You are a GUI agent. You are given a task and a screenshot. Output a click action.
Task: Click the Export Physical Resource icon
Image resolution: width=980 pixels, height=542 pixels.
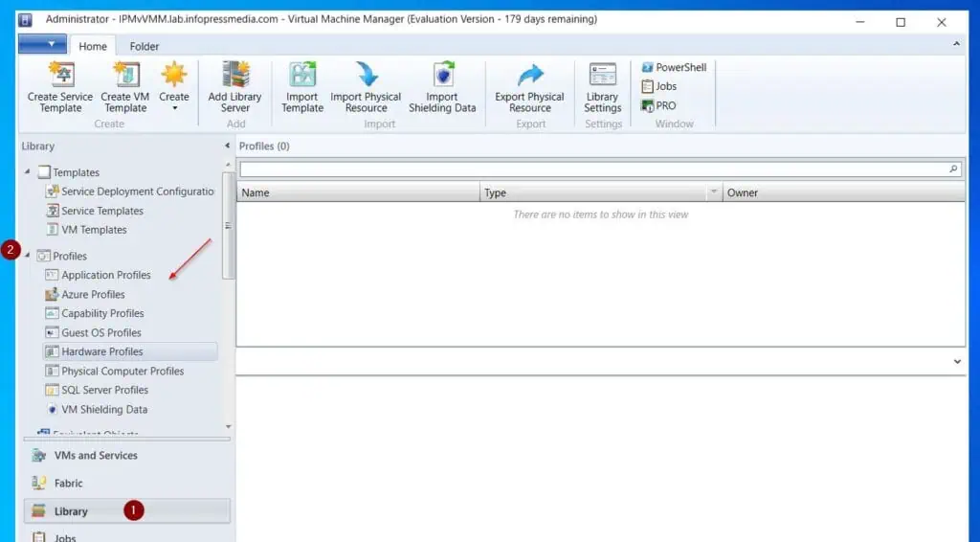(x=530, y=75)
